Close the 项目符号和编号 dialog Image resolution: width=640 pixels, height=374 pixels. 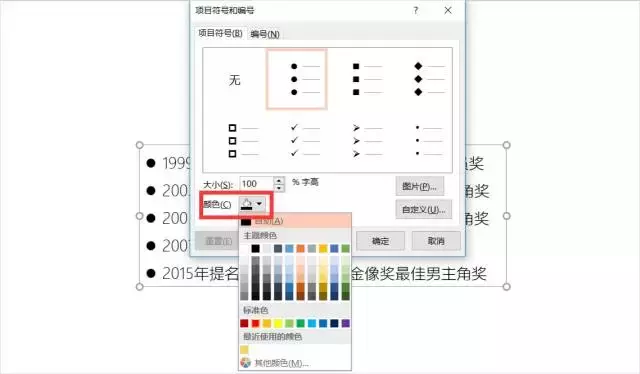pyautogui.click(x=448, y=11)
